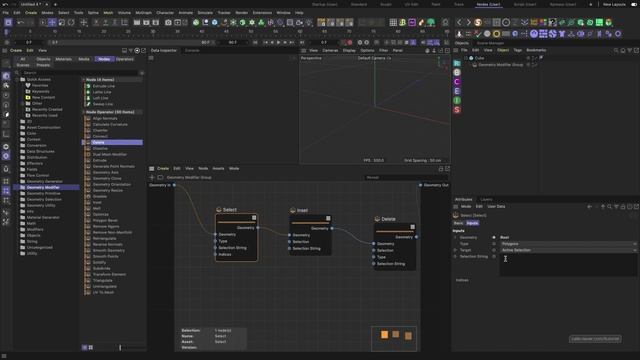Click the Sweep Line asset icon

88,104
